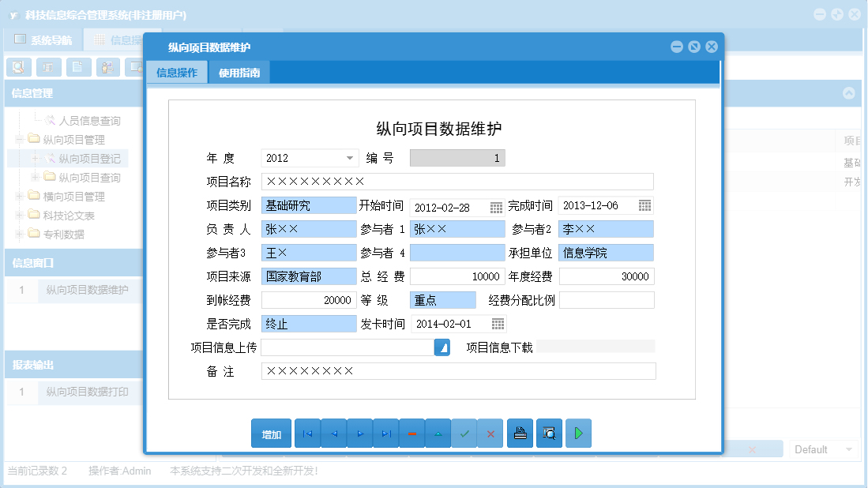Browse file for 项目信息上传 upload

[442, 347]
